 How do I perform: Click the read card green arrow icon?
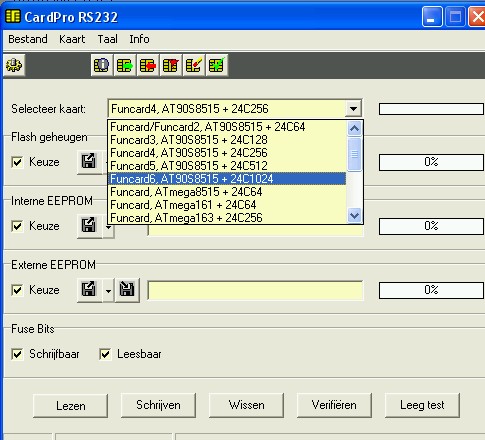(x=125, y=65)
